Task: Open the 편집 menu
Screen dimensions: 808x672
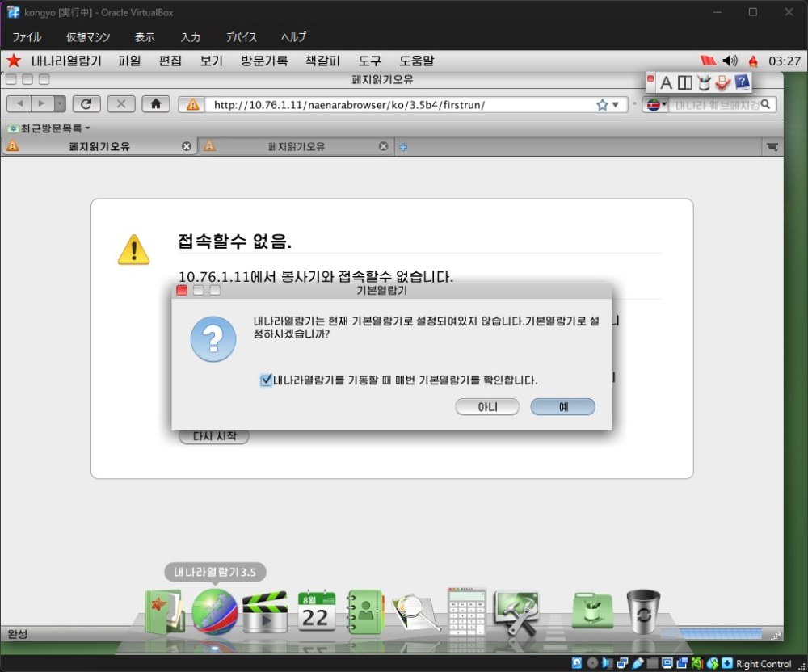Action: pyautogui.click(x=170, y=61)
